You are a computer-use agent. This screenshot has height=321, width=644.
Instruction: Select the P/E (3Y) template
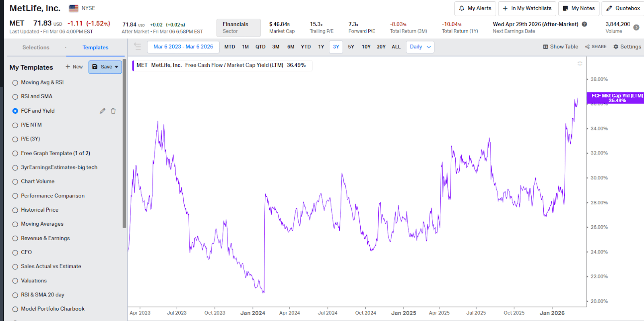tap(15, 140)
